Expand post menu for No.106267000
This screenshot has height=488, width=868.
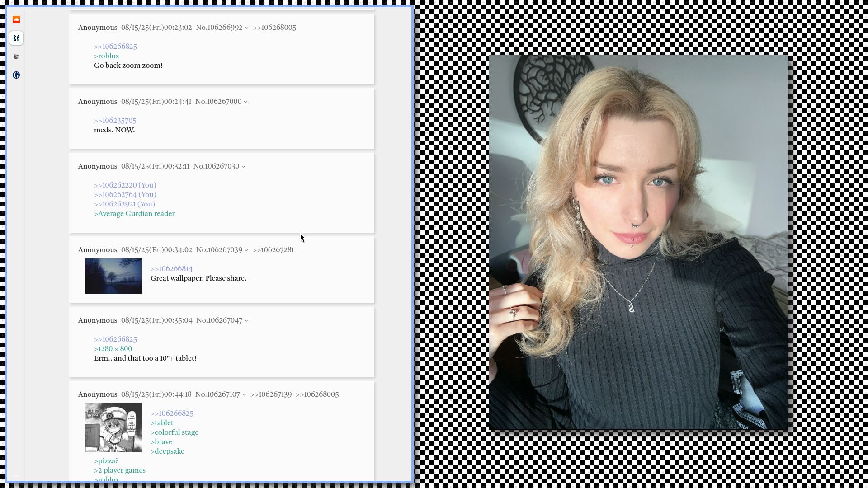pos(245,102)
